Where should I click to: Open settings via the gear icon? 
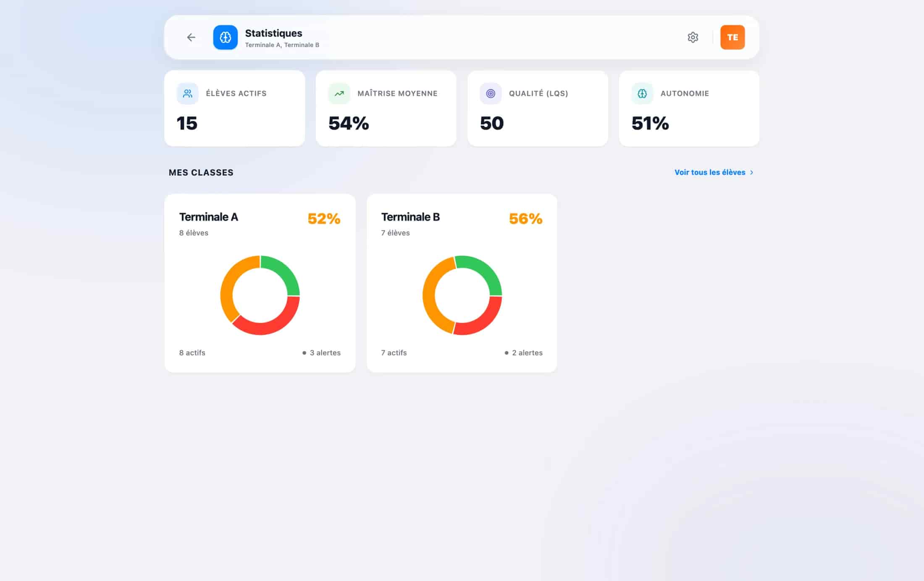point(693,37)
